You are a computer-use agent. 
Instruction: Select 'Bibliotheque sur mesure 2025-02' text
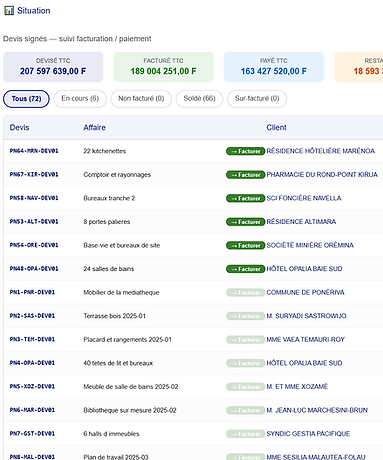click(x=130, y=410)
